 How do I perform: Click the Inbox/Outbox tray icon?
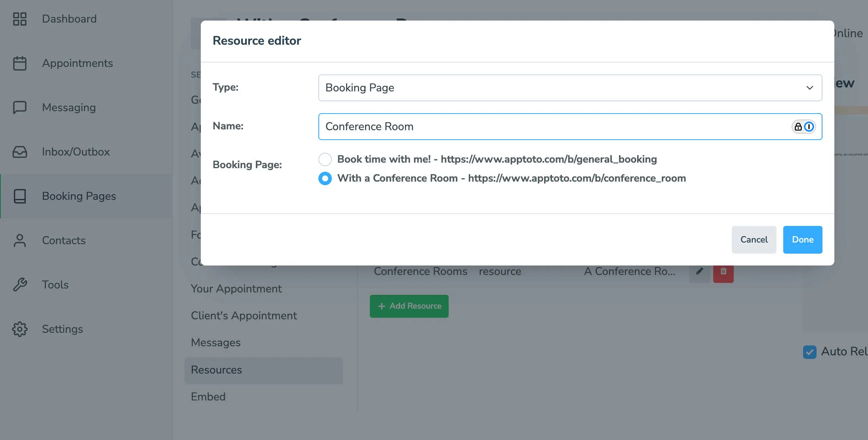20,152
